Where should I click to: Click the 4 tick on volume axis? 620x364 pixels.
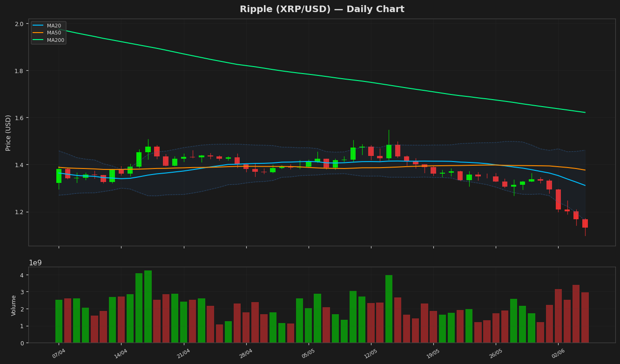[22, 275]
